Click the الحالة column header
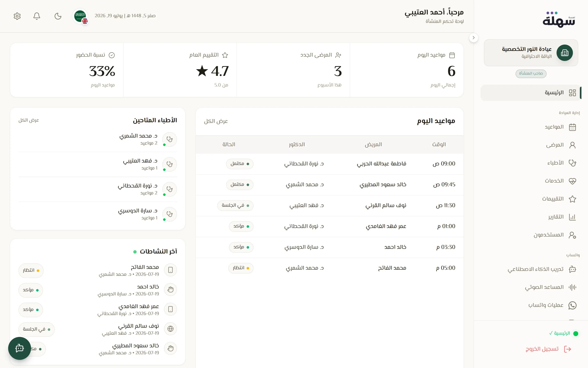Image resolution: width=588 pixels, height=368 pixels. 229,145
